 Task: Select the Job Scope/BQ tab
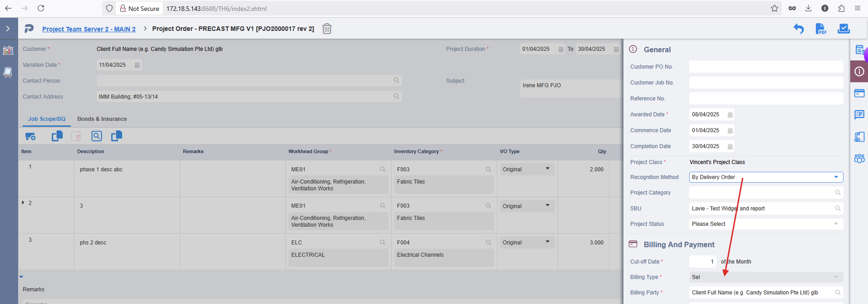pyautogui.click(x=47, y=119)
